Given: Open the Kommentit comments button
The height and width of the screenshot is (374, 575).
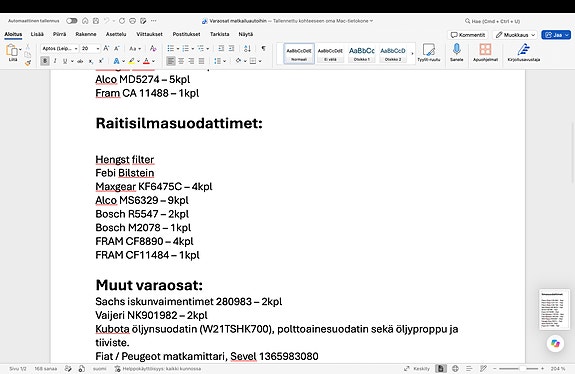Looking at the screenshot, I should [x=468, y=35].
